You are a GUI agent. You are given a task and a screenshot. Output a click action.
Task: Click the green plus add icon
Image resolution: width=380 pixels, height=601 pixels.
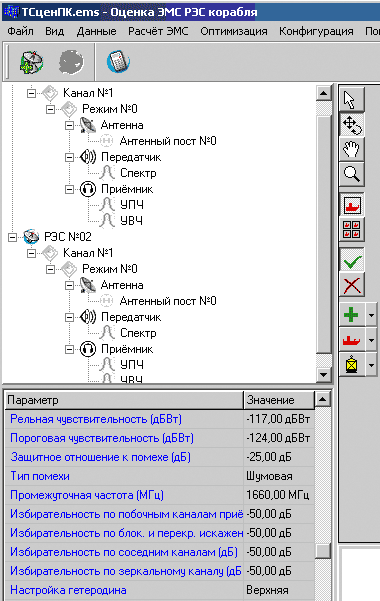(x=352, y=315)
